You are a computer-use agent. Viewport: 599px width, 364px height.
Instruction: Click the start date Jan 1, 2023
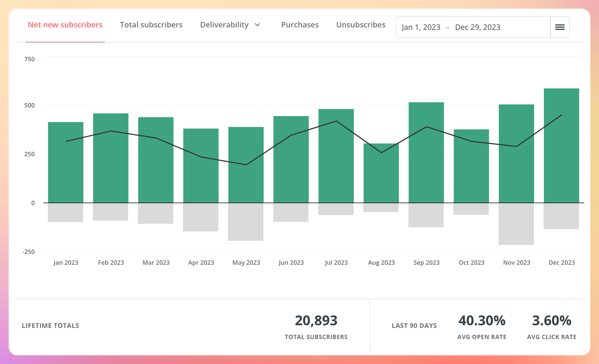[x=421, y=27]
